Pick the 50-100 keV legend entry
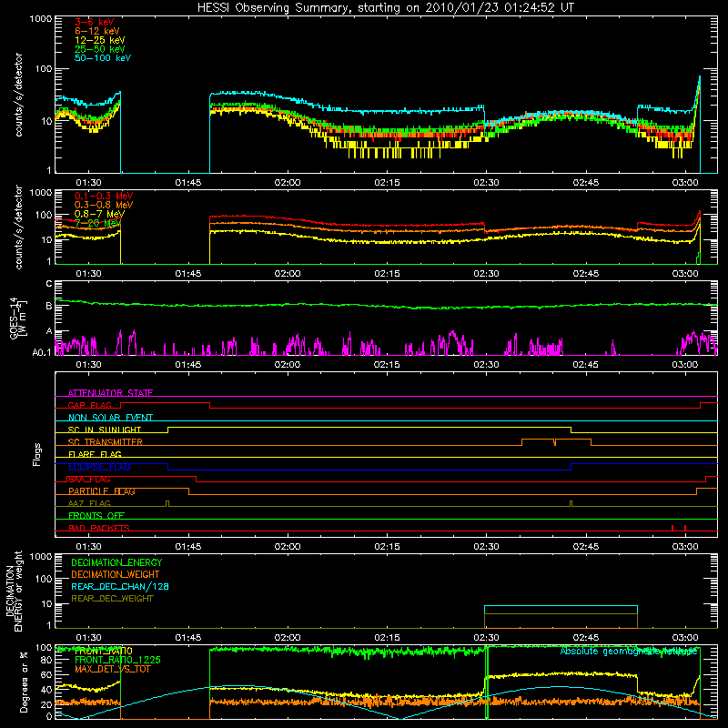 pyautogui.click(x=103, y=58)
